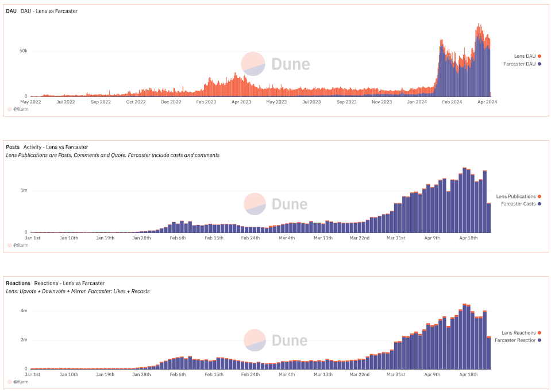Image resolution: width=551 pixels, height=392 pixels.
Task: Click the orange dot next to Lens Publications
Action: pyautogui.click(x=540, y=196)
